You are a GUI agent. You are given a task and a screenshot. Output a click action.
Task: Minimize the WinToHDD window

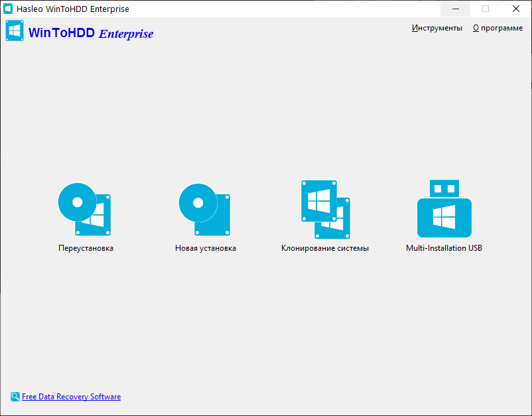click(x=456, y=9)
